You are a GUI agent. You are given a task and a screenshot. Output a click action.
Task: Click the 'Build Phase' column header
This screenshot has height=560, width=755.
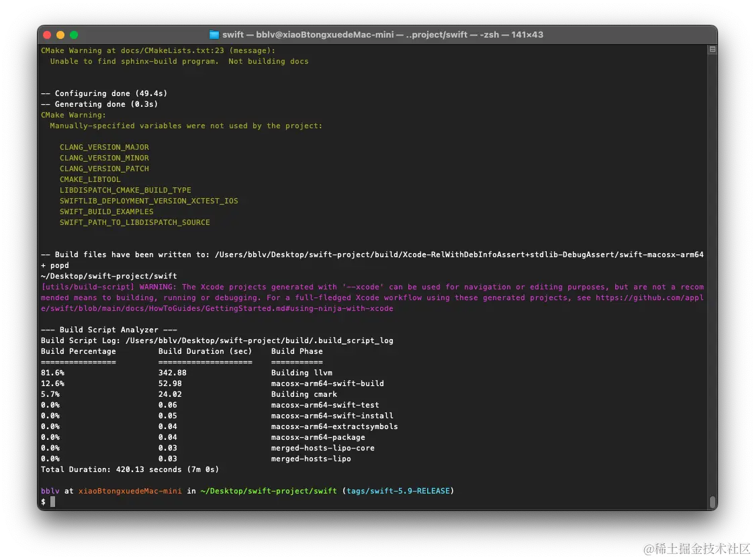point(297,351)
